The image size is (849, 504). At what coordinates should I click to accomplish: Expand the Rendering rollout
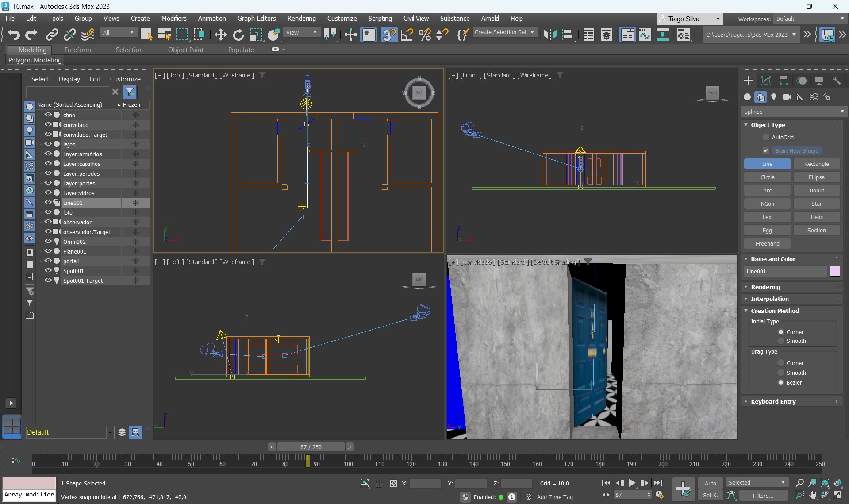[765, 287]
